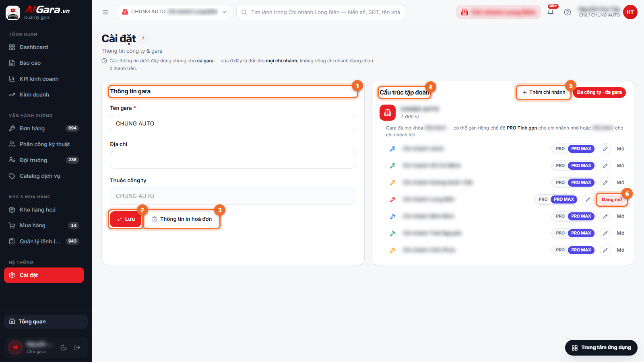Click the pencil icon in the last branch row
644x362 pixels.
pos(605,250)
